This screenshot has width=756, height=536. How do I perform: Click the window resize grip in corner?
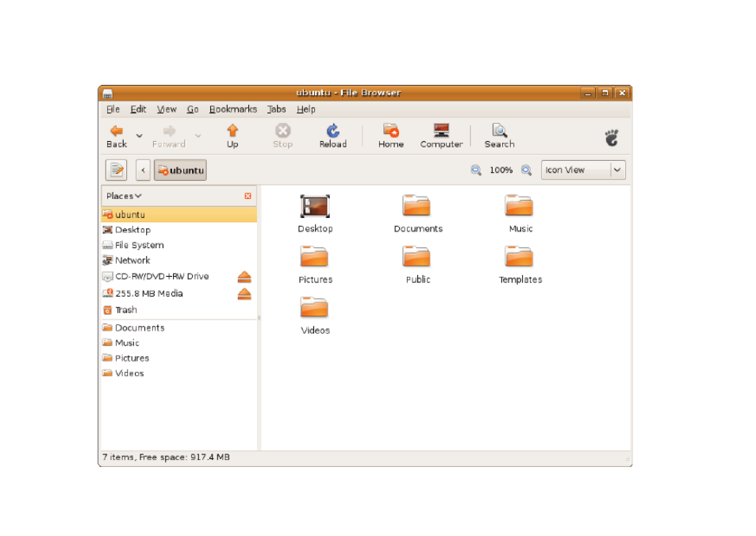(627, 461)
